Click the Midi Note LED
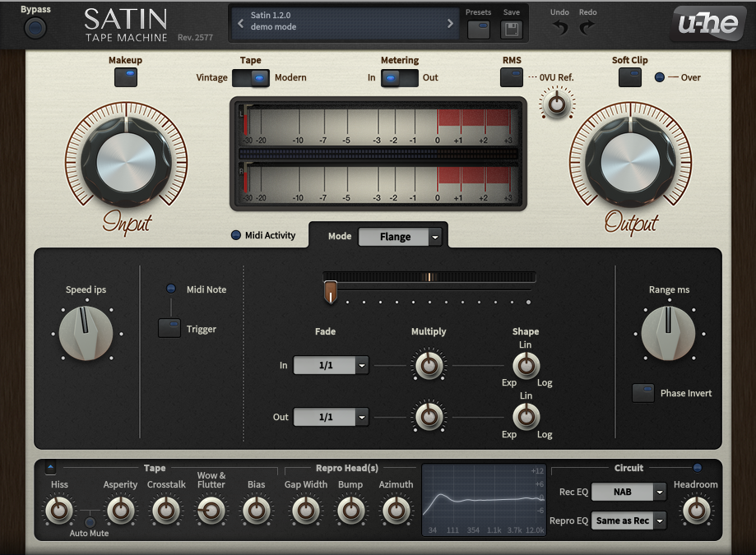The height and width of the screenshot is (555, 756). [x=170, y=289]
